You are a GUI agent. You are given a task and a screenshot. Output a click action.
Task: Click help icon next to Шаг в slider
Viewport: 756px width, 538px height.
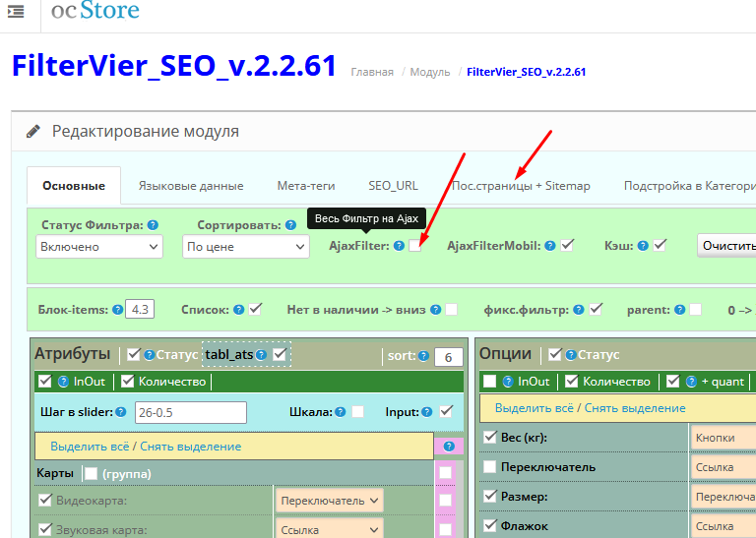121,412
